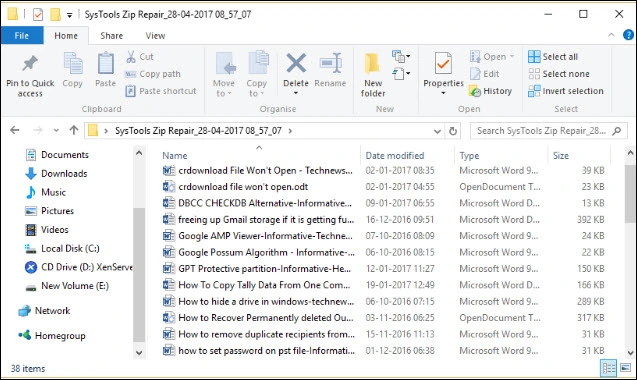Switch to the Home ribbon tab
This screenshot has width=637, height=380.
tap(66, 36)
